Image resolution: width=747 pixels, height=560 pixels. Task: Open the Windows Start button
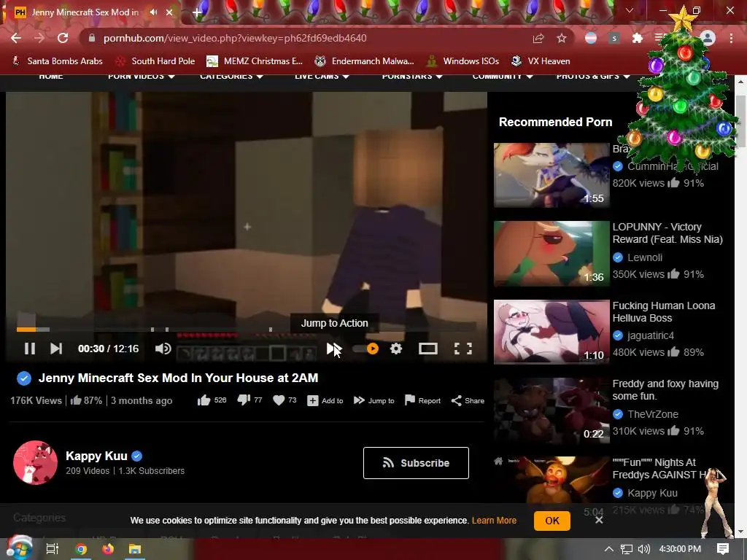tap(19, 549)
